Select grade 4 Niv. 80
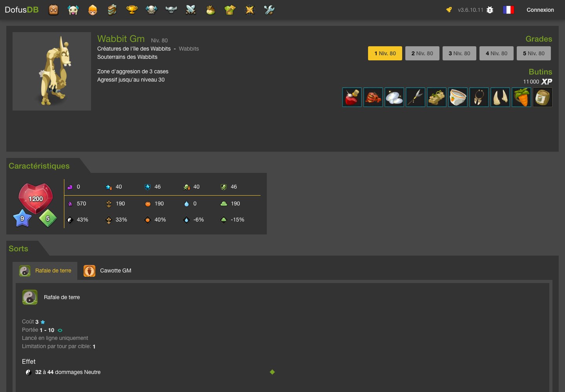The image size is (565, 392). pyautogui.click(x=496, y=53)
